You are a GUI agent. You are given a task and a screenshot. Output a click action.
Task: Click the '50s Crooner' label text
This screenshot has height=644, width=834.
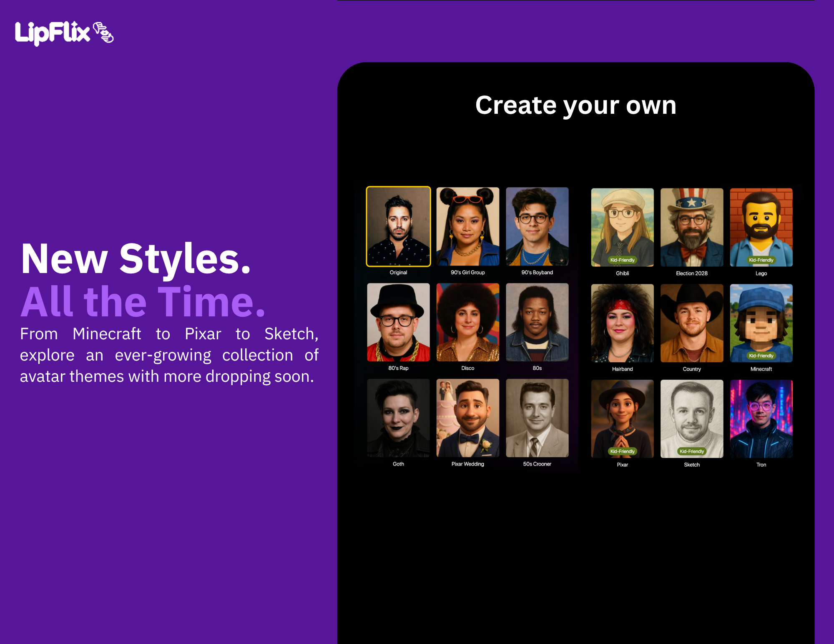click(x=537, y=464)
